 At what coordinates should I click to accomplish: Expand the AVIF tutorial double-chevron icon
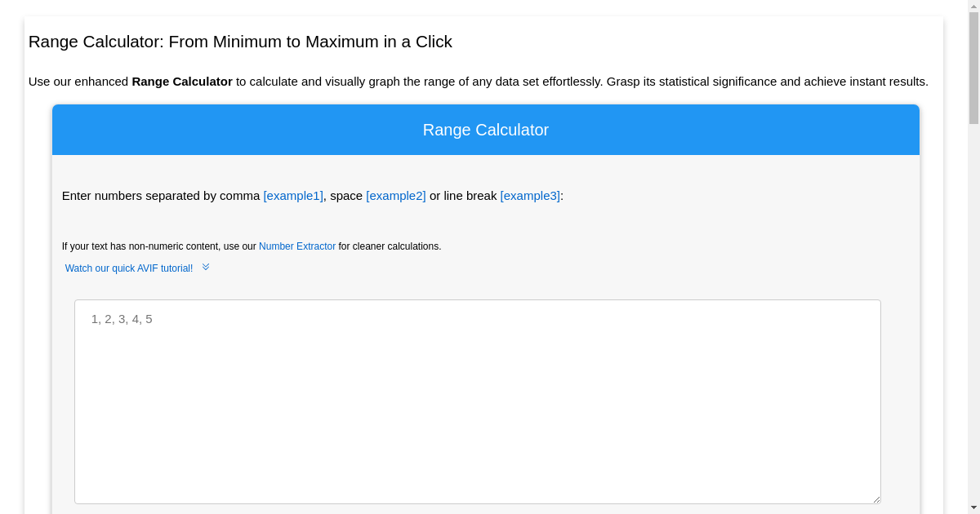point(205,266)
